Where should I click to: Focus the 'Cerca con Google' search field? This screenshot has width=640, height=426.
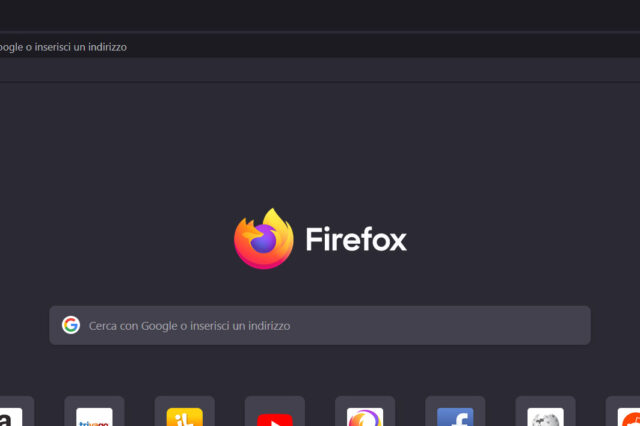coord(320,325)
